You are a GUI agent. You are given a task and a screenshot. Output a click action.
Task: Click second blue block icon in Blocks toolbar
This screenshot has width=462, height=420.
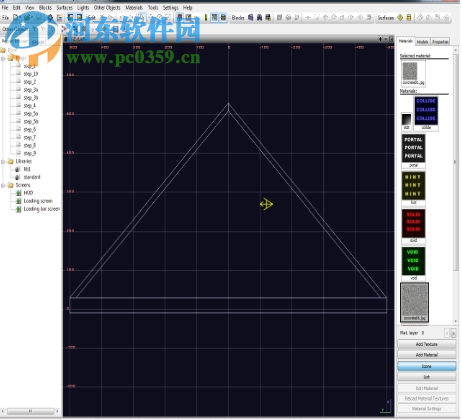[x=259, y=17]
